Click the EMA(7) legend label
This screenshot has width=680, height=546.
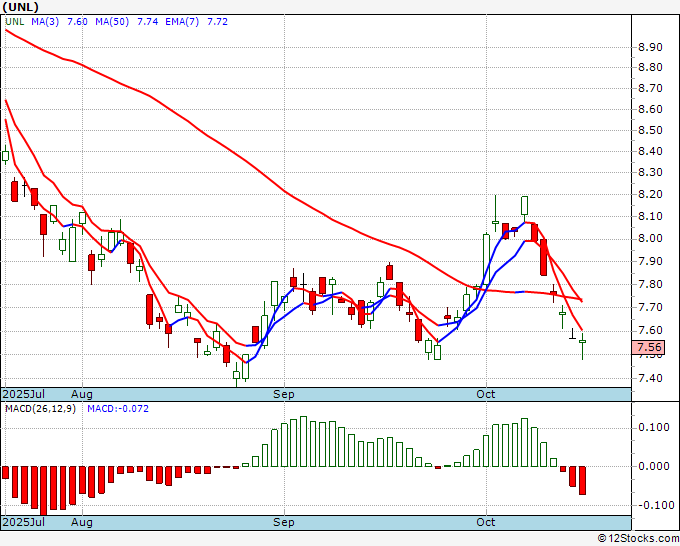(182, 22)
